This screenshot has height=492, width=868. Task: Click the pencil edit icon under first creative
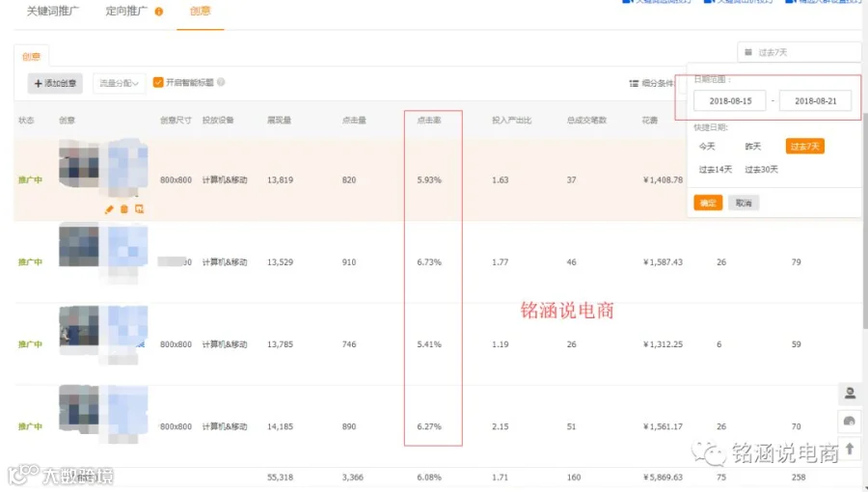coord(109,209)
